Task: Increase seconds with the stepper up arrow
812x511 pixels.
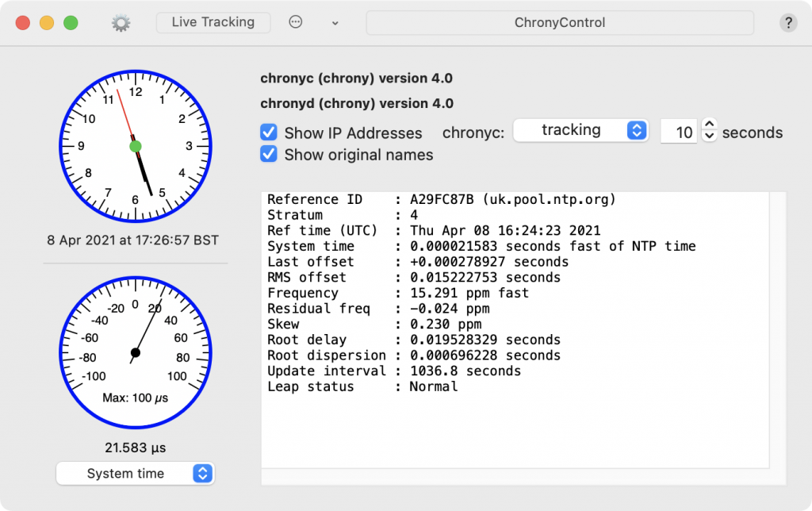Action: point(710,125)
